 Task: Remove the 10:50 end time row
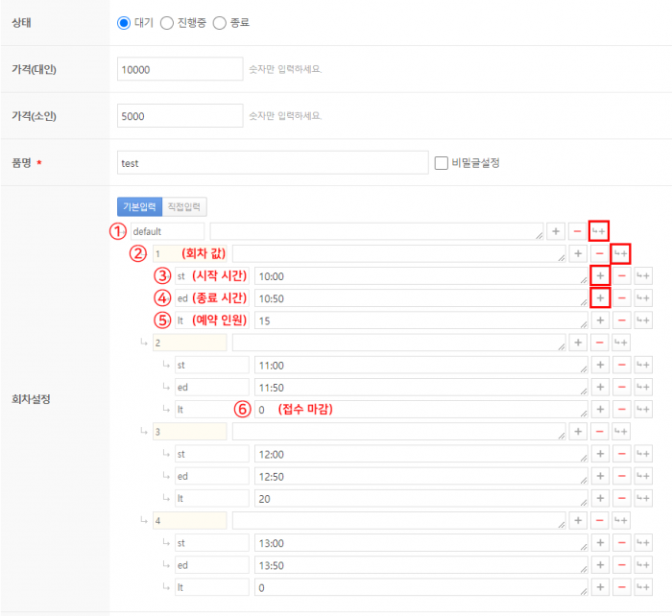click(x=621, y=297)
